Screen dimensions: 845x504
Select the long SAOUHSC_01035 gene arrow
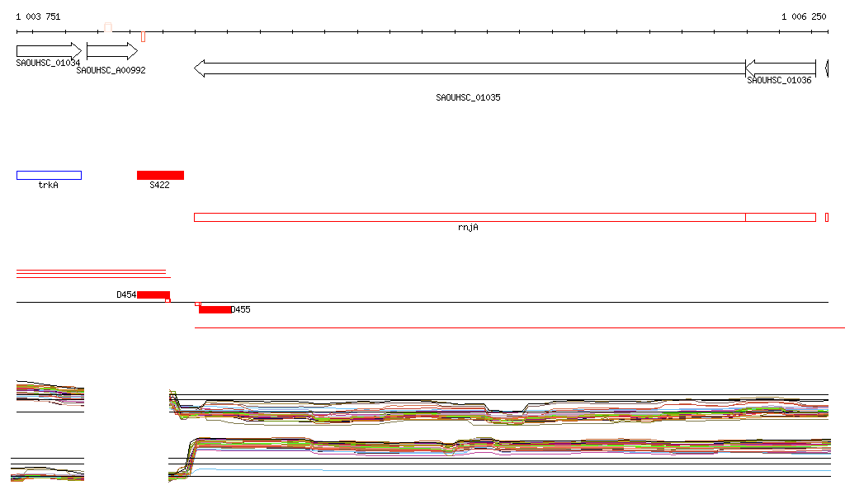tap(470, 68)
